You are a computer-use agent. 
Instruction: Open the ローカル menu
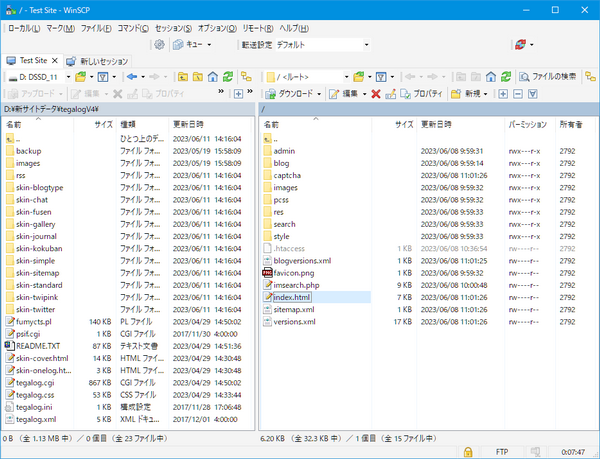24,28
